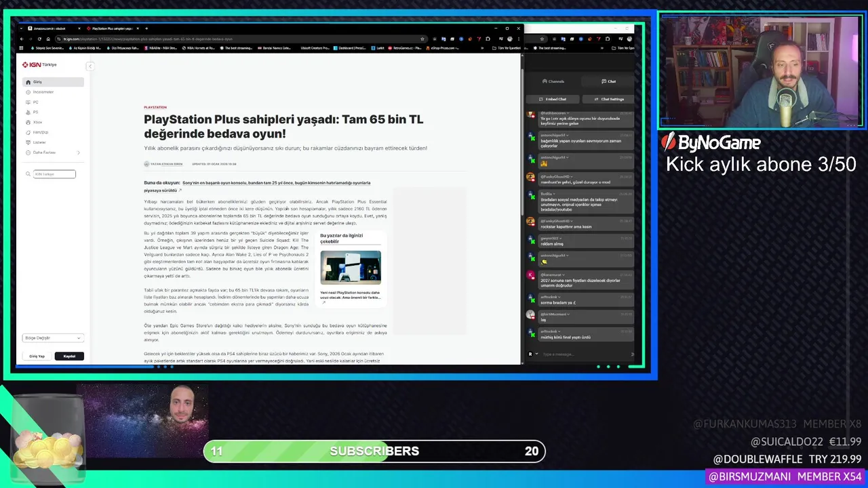Click the browser home button
Viewport: 868px width, 488px height.
tap(48, 39)
